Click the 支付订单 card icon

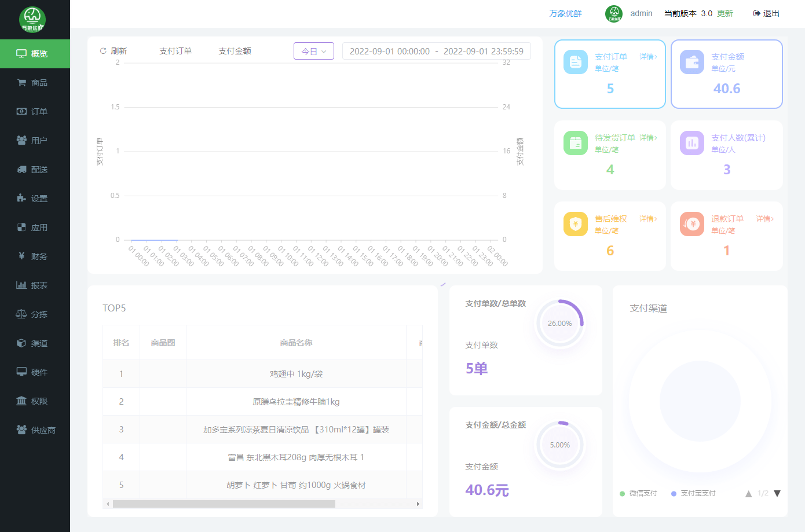575,62
